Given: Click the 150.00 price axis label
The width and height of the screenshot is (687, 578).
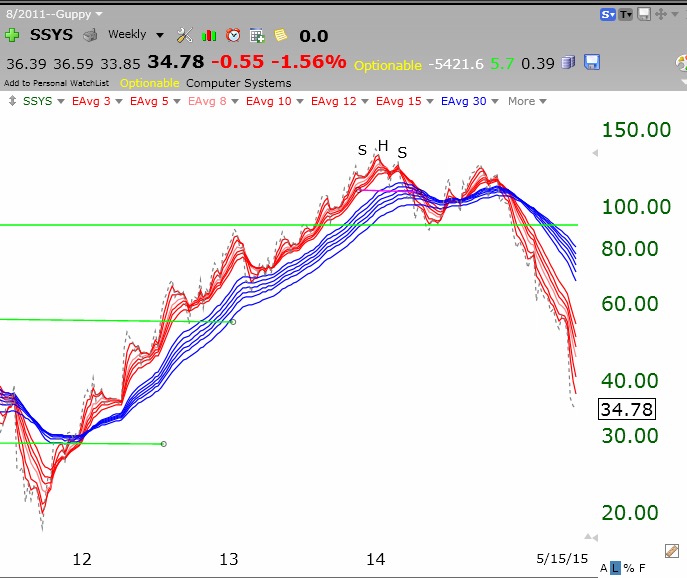Looking at the screenshot, I should [636, 130].
